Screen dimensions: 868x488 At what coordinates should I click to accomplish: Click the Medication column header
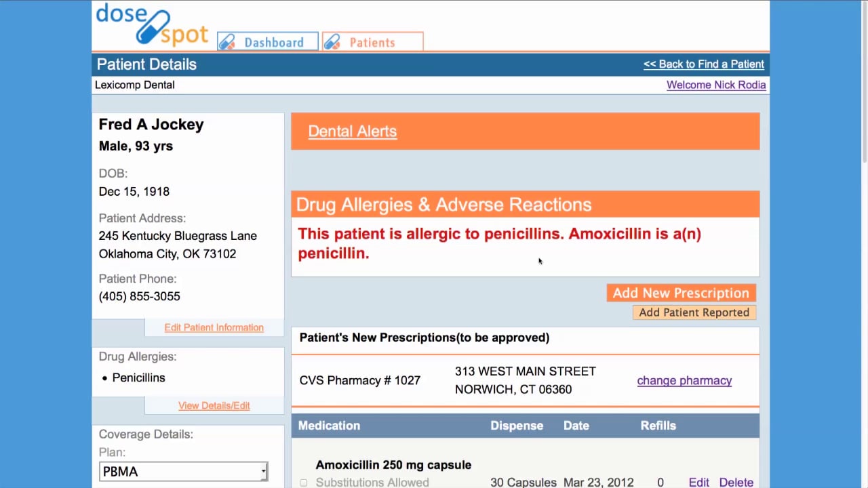(329, 426)
